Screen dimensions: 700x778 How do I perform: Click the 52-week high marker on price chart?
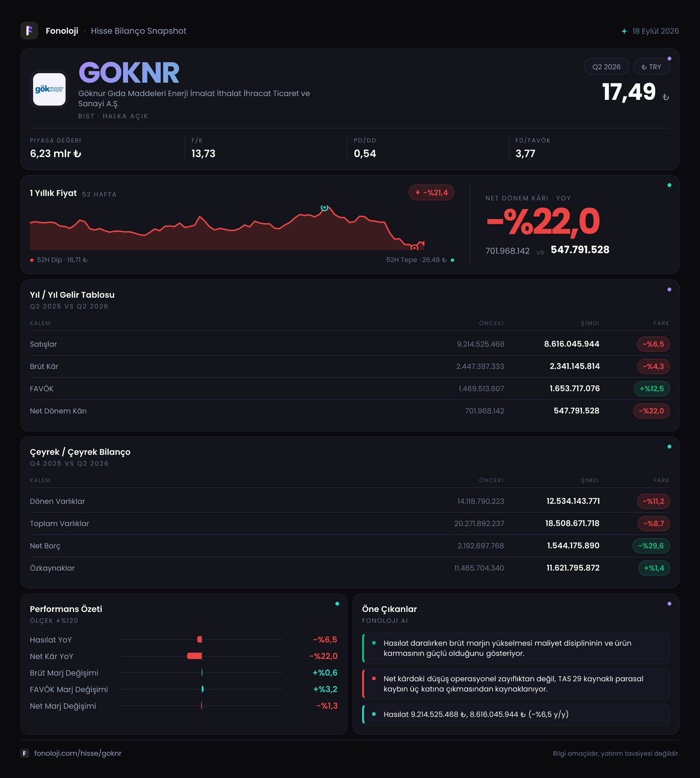pyautogui.click(x=325, y=208)
